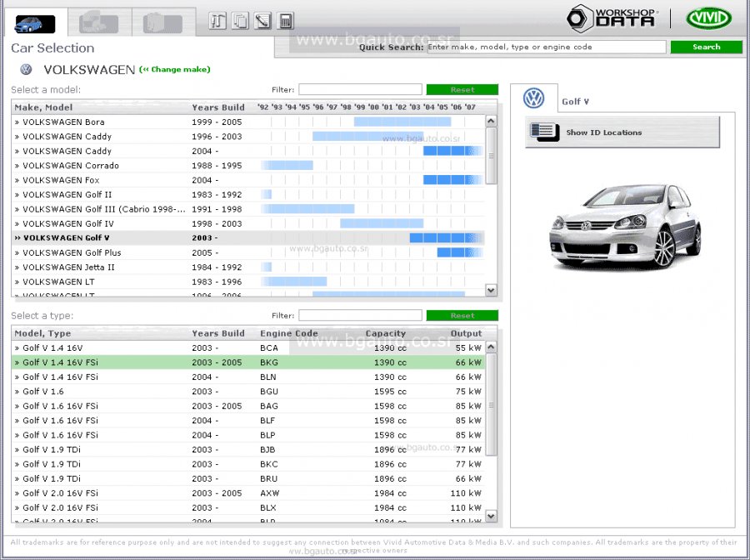Click the stacked documents copy icon

(240, 21)
